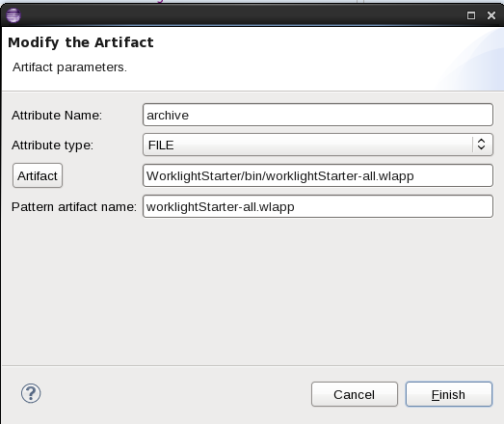The image size is (504, 424).
Task: Select the FILE value in type combo
Action: pyautogui.click(x=161, y=145)
